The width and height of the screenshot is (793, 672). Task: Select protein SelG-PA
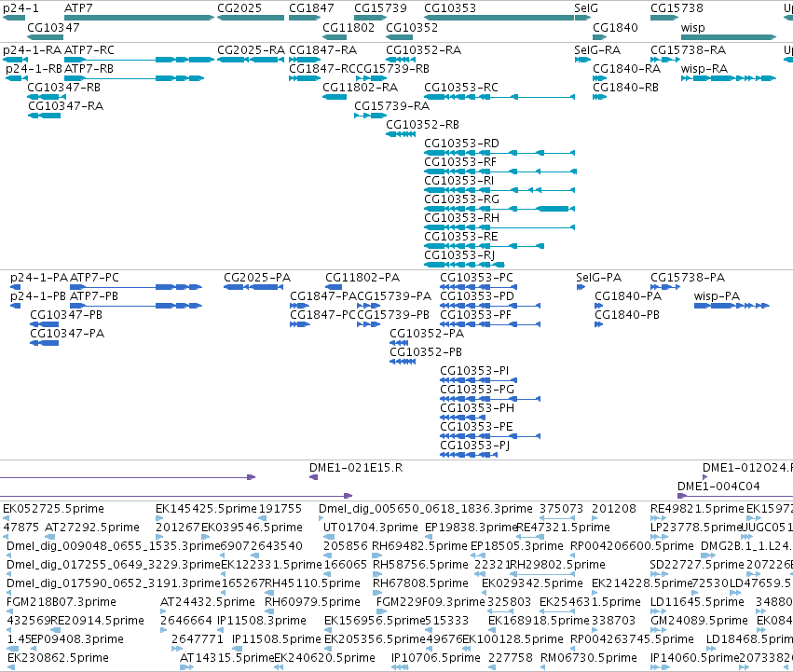click(599, 278)
